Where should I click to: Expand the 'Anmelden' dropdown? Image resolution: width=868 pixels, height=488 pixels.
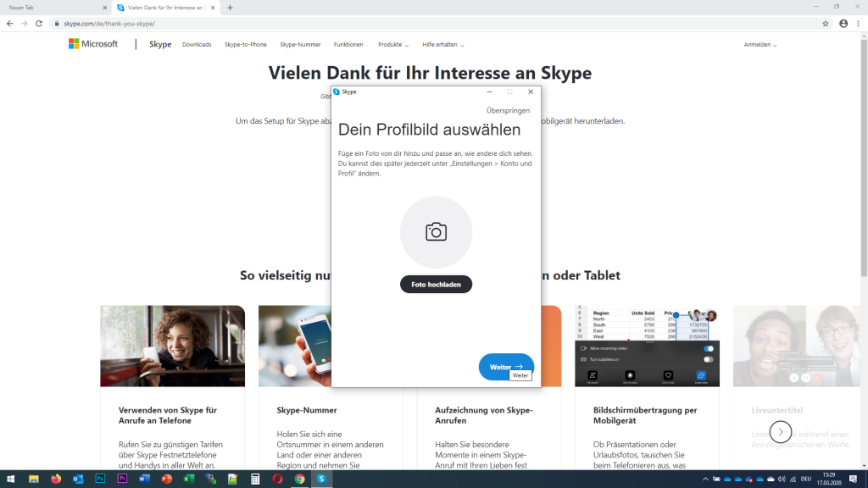760,44
